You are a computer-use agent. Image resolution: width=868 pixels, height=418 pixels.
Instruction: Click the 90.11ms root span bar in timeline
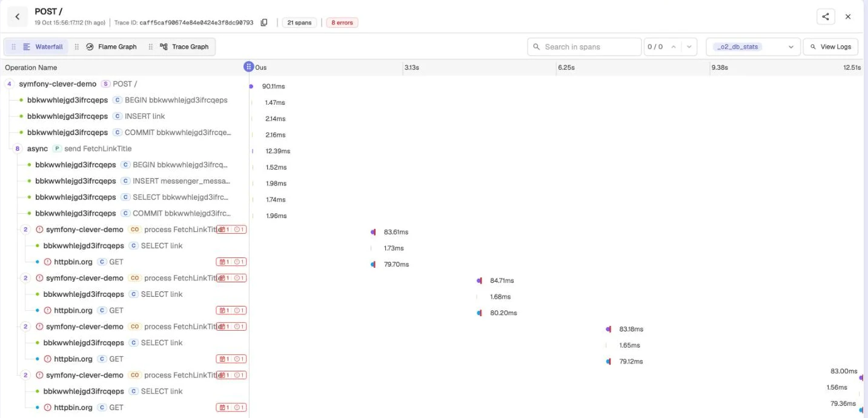coord(251,87)
